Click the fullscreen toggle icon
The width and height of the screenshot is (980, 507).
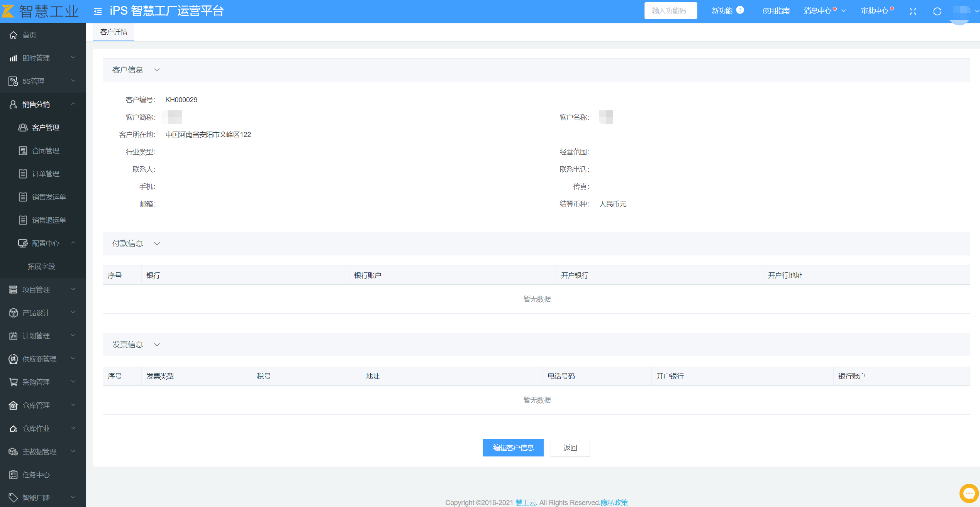913,12
